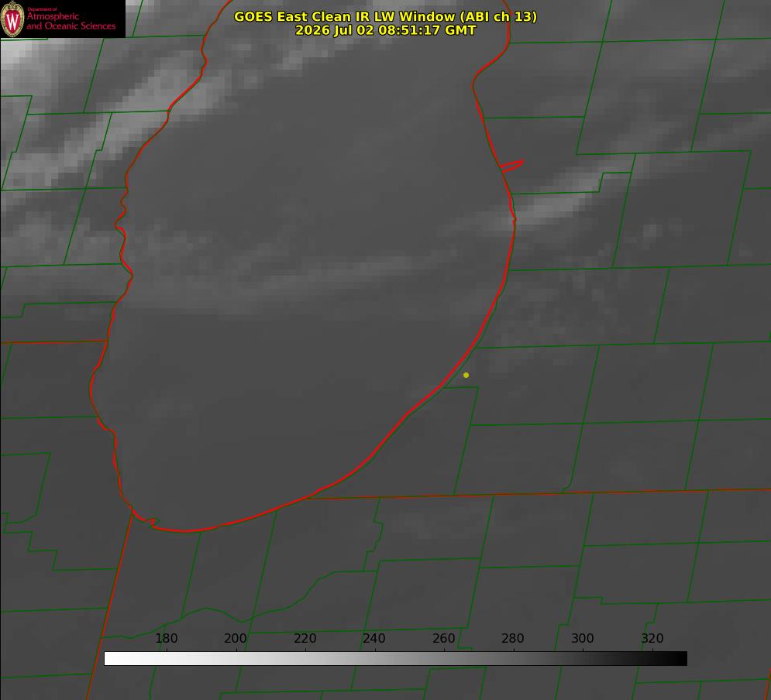Viewport: 771px width, 700px height.
Task: Click the Atmospheric and Oceanic Sciences text
Action: pos(71,21)
